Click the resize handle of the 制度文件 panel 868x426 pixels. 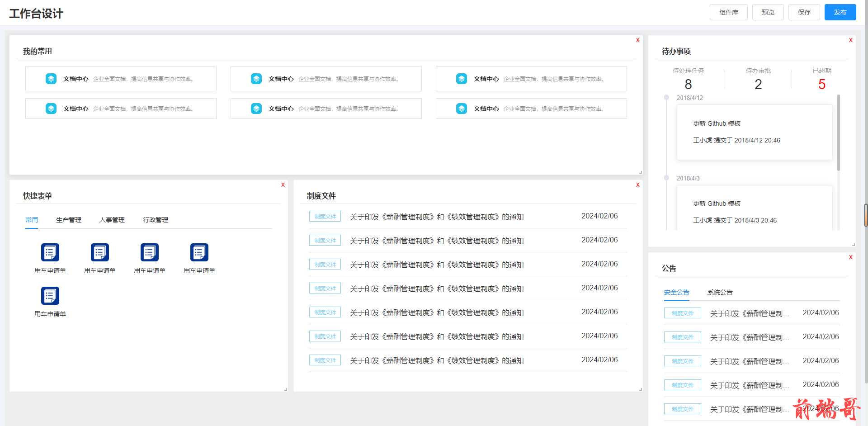pos(641,389)
